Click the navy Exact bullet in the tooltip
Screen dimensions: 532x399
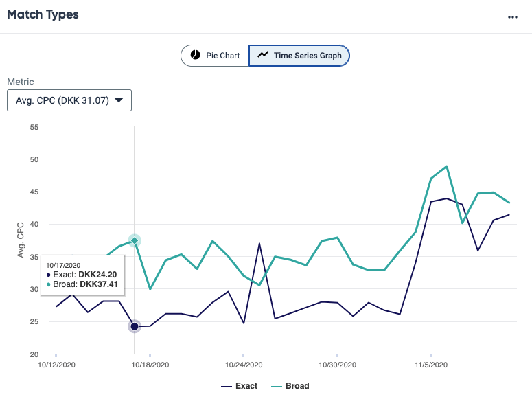[x=48, y=274]
